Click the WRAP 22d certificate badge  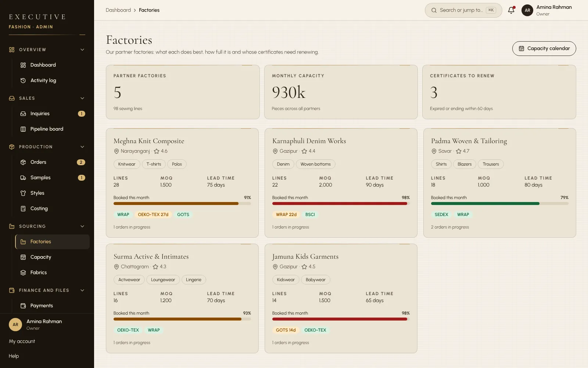click(x=286, y=215)
